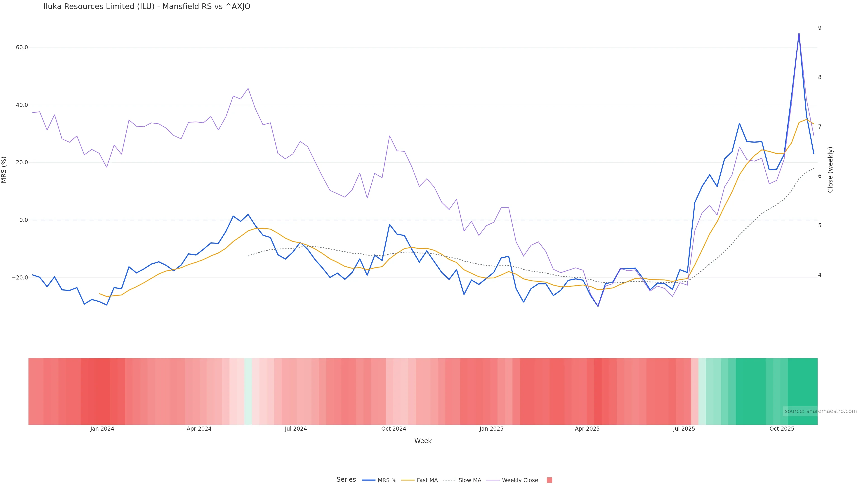Viewport: 868px width, 488px height.
Task: Click the 60.0 tick on the MRS axis
Action: point(22,47)
